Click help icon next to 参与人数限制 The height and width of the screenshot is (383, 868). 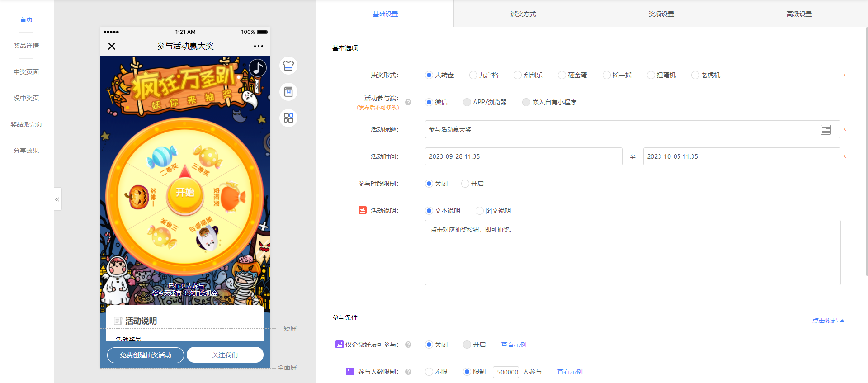(x=408, y=372)
